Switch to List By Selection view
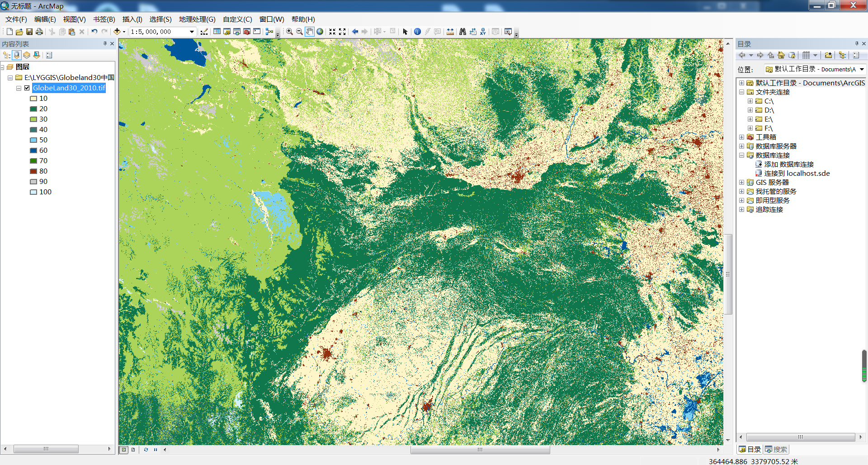Screen dimensions: 868x465 tap(37, 55)
